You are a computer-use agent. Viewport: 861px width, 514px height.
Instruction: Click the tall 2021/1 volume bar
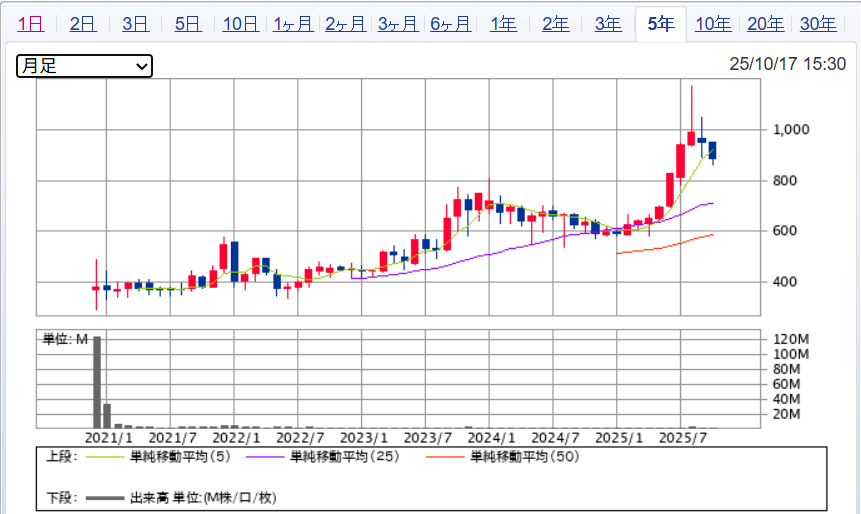pos(97,382)
